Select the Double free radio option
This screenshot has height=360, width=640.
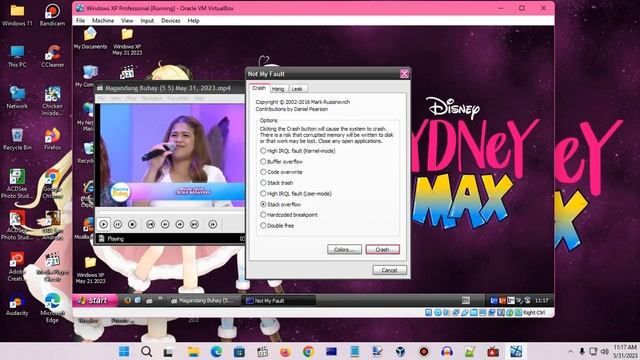coord(277,225)
